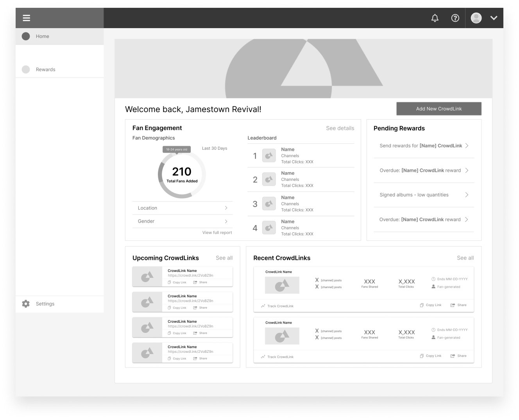Click Last 30 Days label
The height and width of the screenshot is (420, 519).
[215, 148]
